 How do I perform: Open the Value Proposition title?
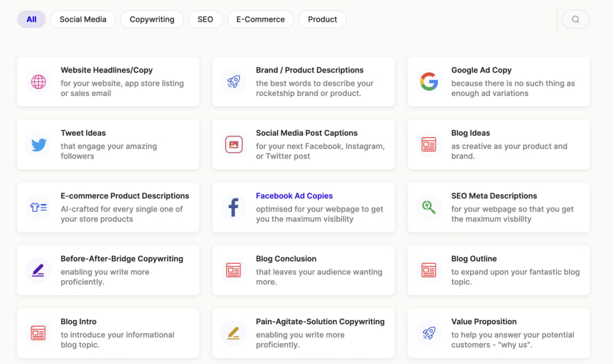pos(484,322)
